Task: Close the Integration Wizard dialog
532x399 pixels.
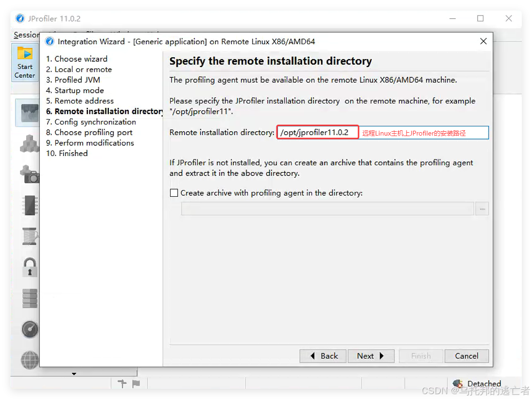Action: click(x=483, y=41)
